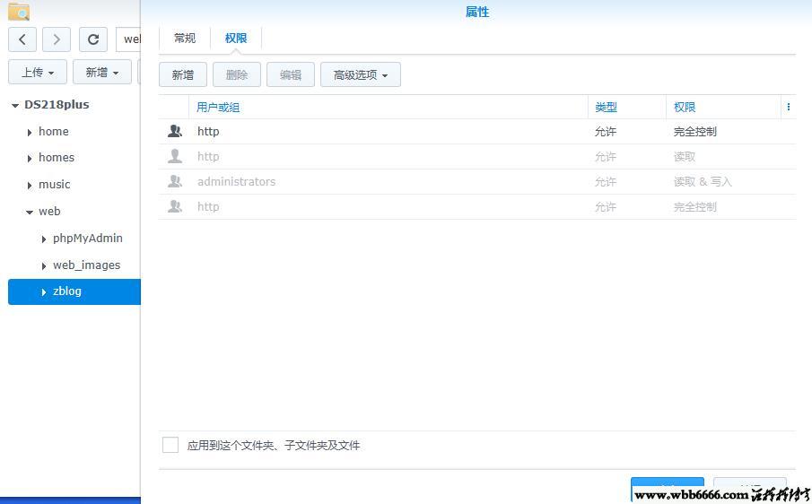Click the File Station folder search icon

click(x=19, y=12)
